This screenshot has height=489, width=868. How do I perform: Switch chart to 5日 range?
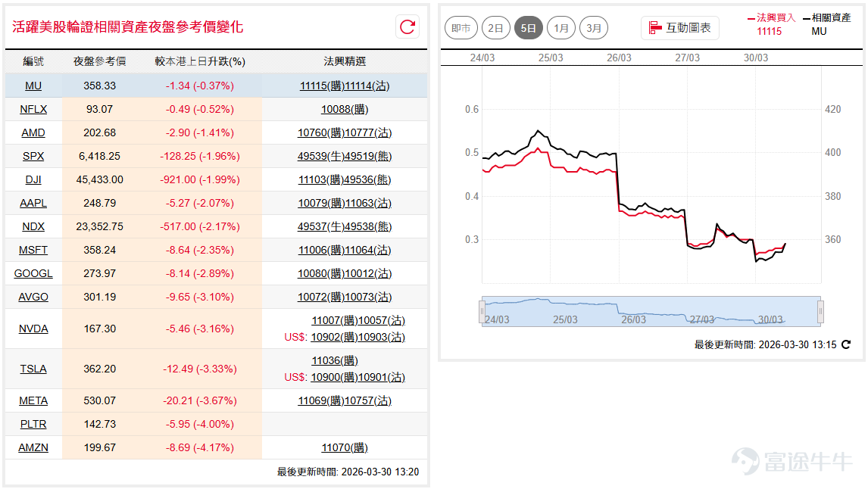click(x=528, y=28)
